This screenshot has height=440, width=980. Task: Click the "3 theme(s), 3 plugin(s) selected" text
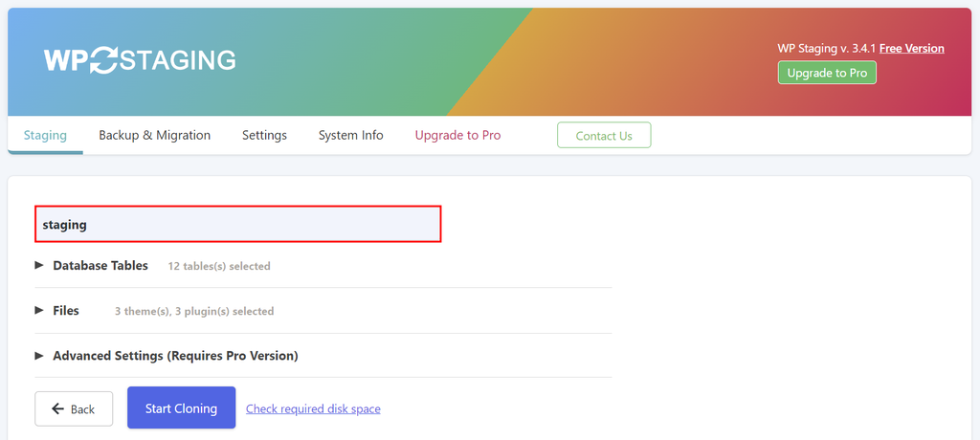(x=194, y=311)
